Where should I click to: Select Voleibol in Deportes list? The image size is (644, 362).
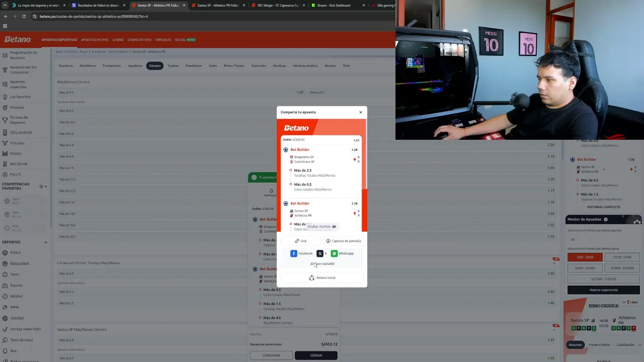(17, 318)
